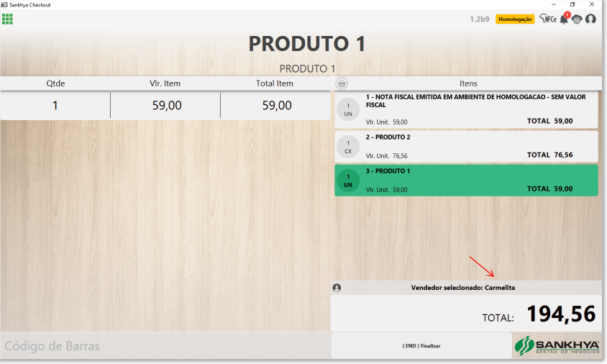Viewport: 607px width, 364px height.
Task: Open the green grid main menu icon
Action: tap(7, 19)
